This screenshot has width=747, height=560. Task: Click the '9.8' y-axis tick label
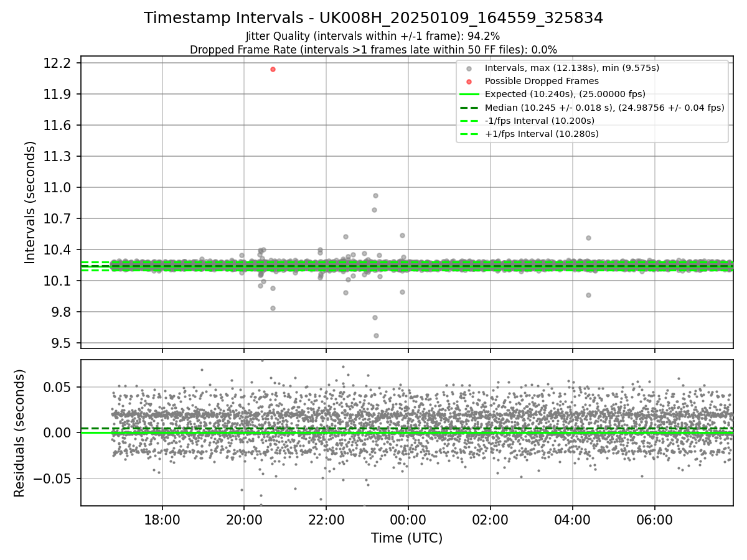pos(62,312)
